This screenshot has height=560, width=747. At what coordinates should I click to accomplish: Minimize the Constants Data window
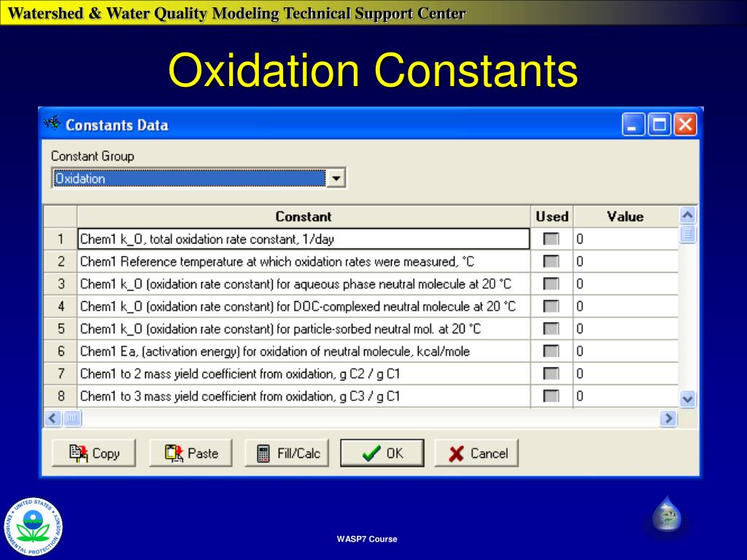(633, 125)
